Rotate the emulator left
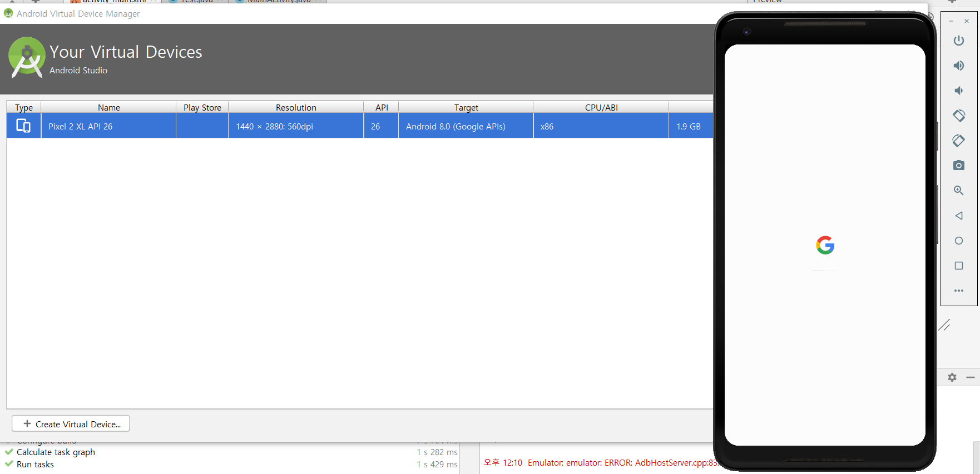The width and height of the screenshot is (980, 474). pos(959,116)
